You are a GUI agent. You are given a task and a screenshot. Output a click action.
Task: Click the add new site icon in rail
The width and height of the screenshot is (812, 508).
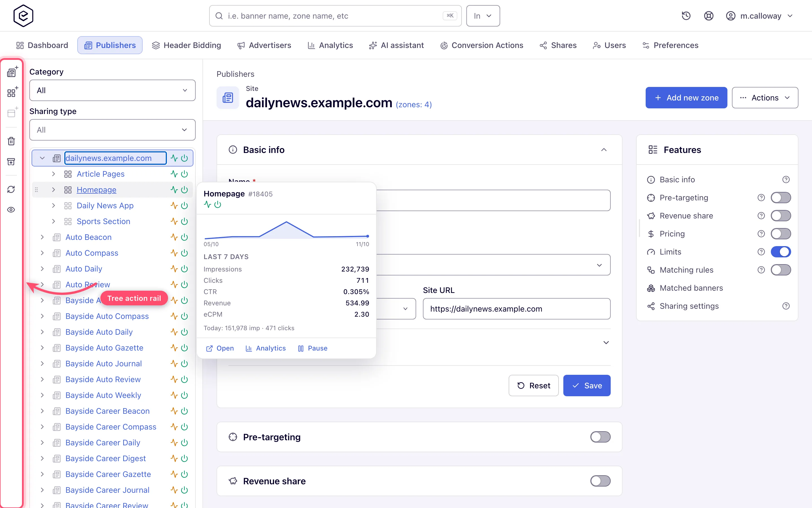(x=12, y=72)
